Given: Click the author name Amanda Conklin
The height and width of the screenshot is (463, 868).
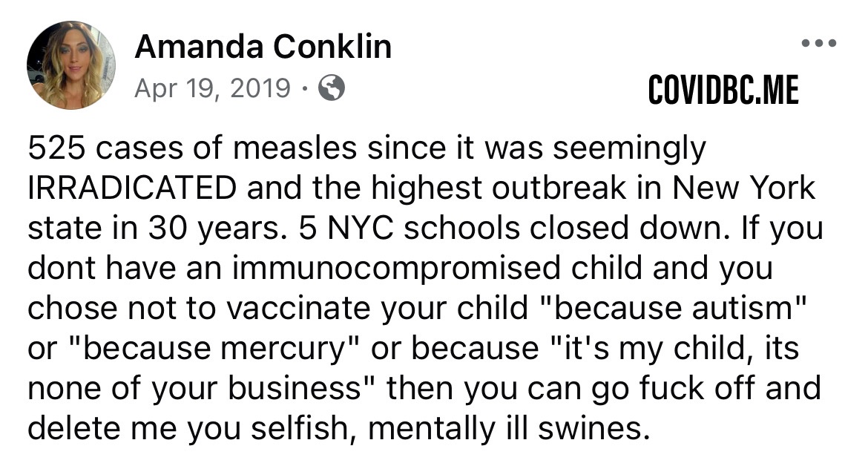Looking at the screenshot, I should 263,47.
